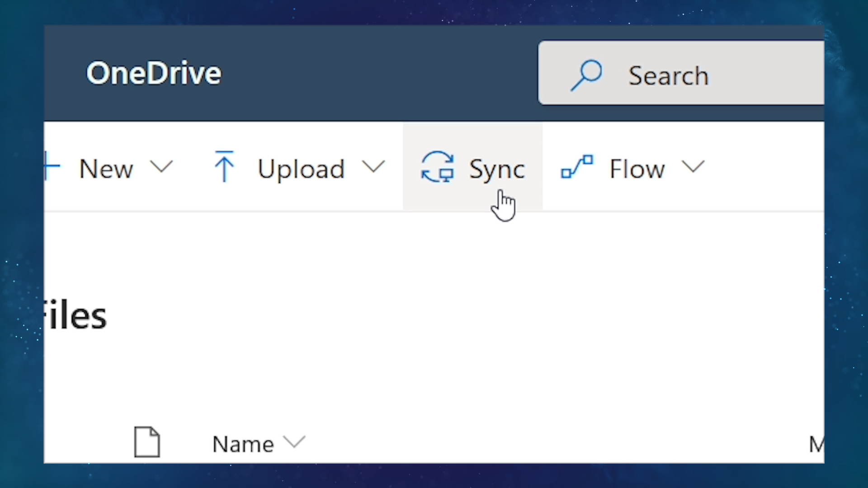The width and height of the screenshot is (868, 488).
Task: Click the Files heading text
Action: point(75,315)
